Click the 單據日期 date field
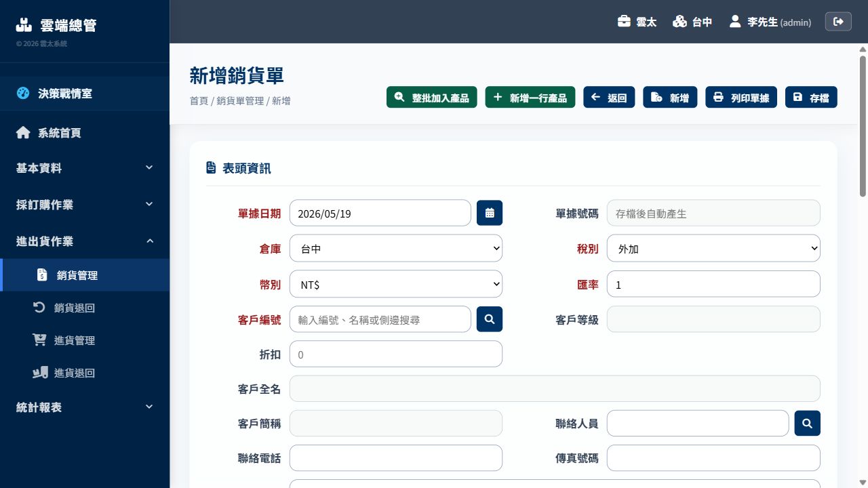This screenshot has height=488, width=868. 380,213
